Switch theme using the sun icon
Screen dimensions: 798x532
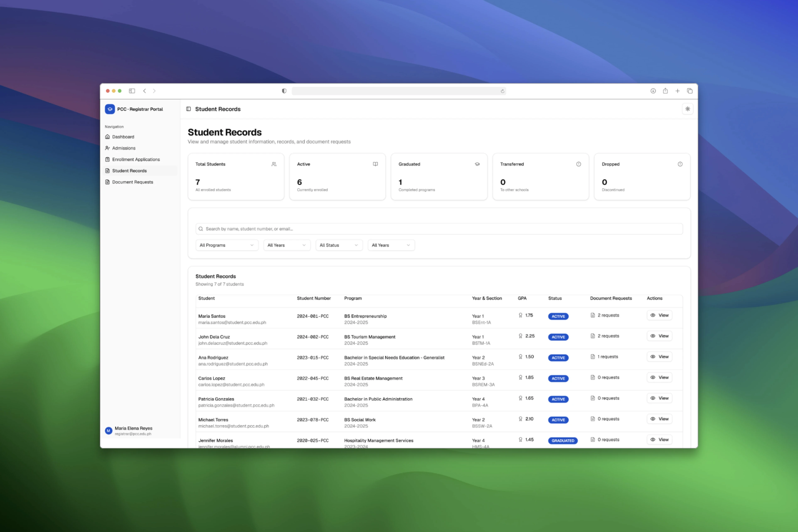tap(687, 109)
